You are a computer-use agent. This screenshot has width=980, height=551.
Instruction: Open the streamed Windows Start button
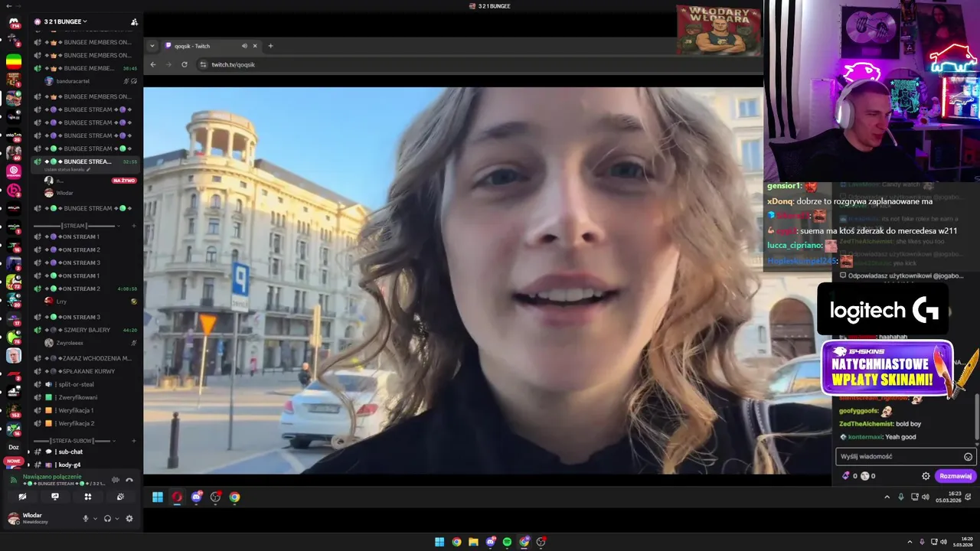(158, 497)
